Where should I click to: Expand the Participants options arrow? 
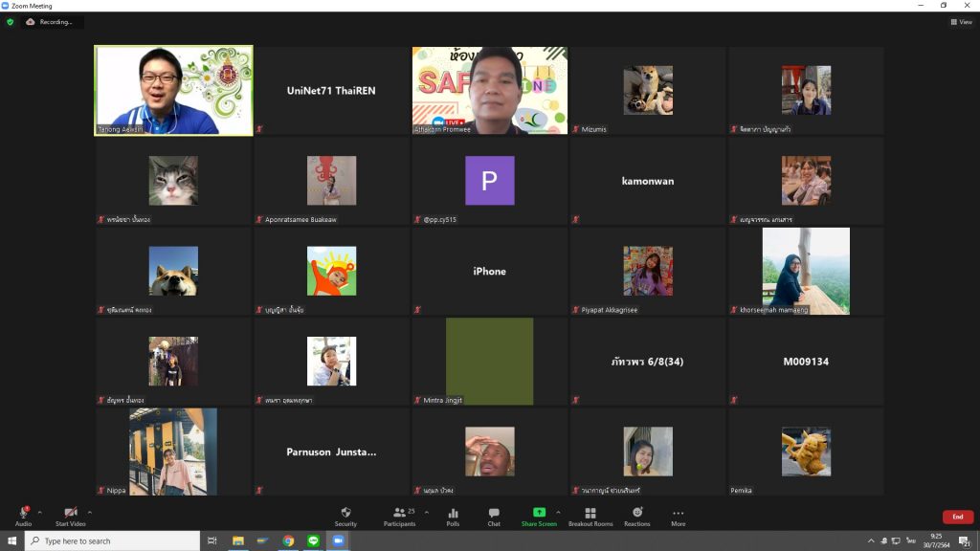426,512
